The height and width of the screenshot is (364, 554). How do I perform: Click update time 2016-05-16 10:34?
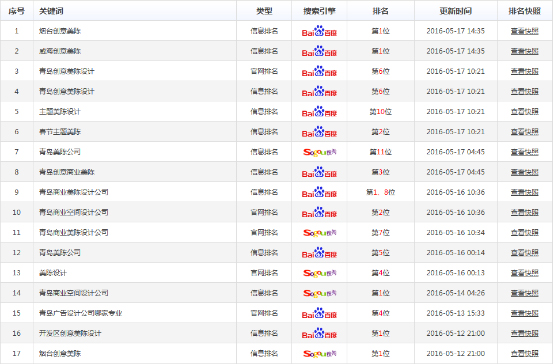pyautogui.click(x=455, y=233)
